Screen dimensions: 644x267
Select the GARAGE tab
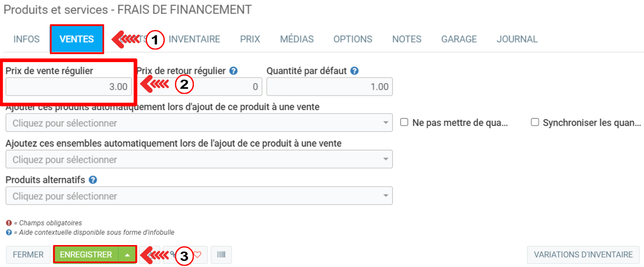coord(459,39)
